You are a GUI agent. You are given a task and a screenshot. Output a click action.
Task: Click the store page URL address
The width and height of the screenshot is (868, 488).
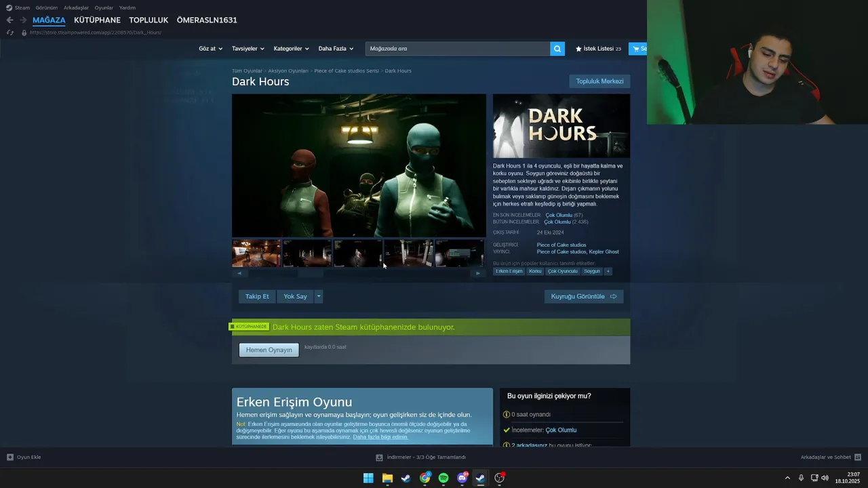click(x=96, y=33)
